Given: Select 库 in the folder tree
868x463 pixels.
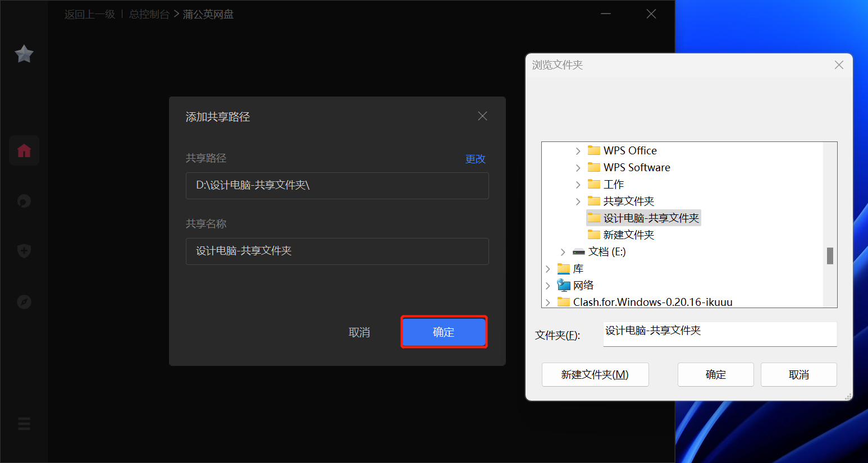Looking at the screenshot, I should (x=570, y=268).
